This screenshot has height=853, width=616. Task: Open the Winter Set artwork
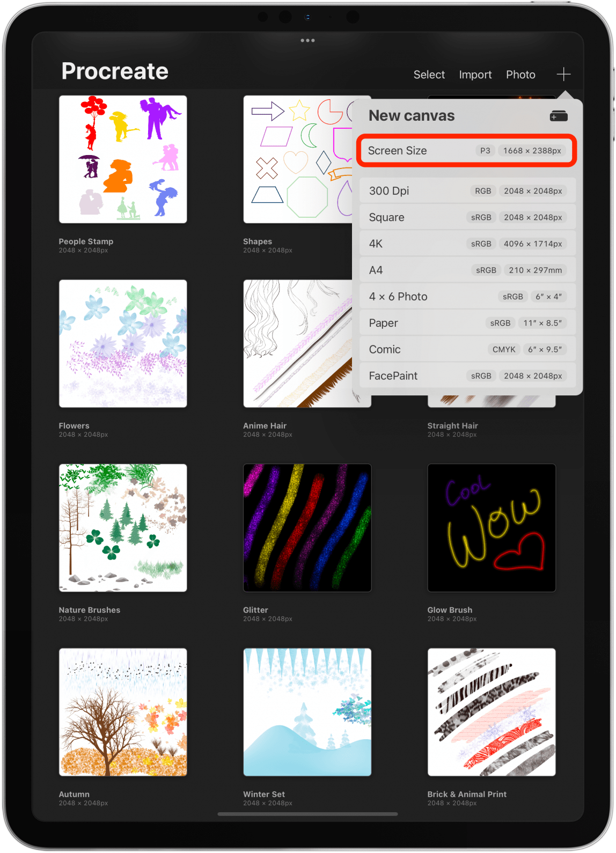(307, 712)
